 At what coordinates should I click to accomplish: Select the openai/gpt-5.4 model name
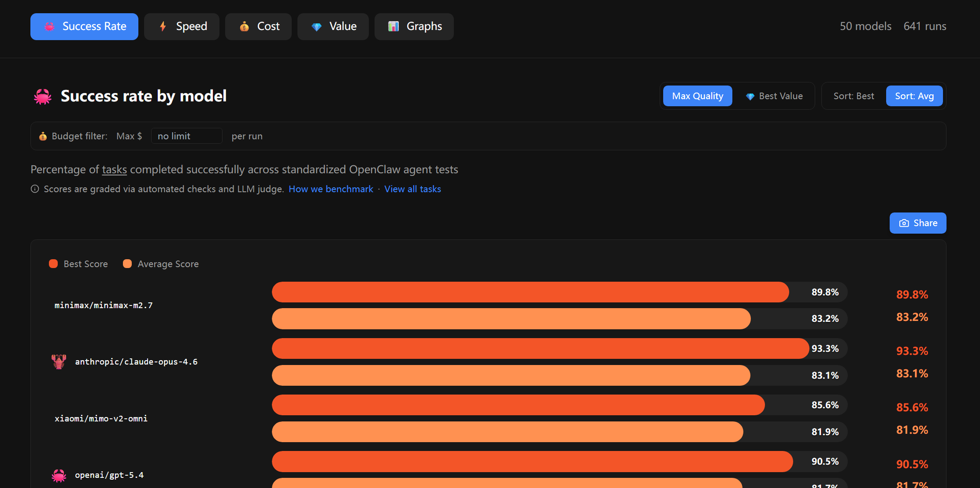point(109,475)
